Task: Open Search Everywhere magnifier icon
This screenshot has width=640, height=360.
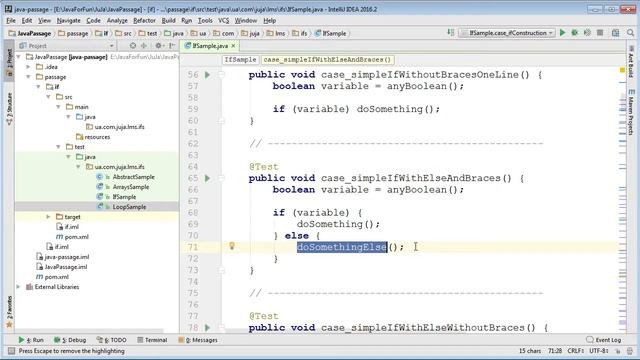Action: [631, 33]
